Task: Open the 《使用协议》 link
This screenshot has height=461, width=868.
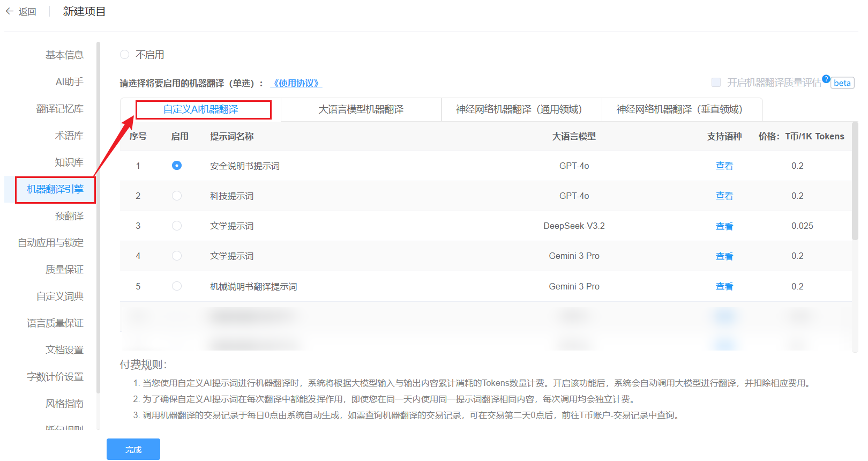Action: click(296, 83)
